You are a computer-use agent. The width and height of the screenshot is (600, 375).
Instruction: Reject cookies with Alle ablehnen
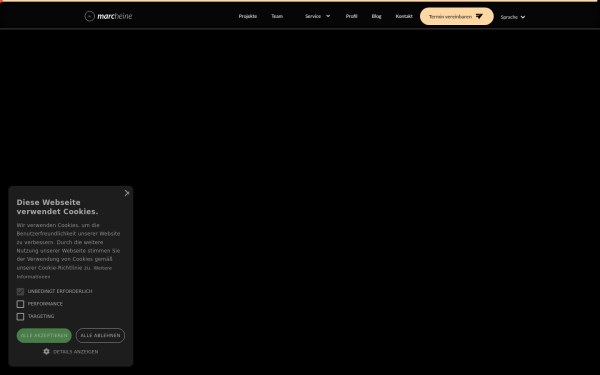tap(100, 336)
